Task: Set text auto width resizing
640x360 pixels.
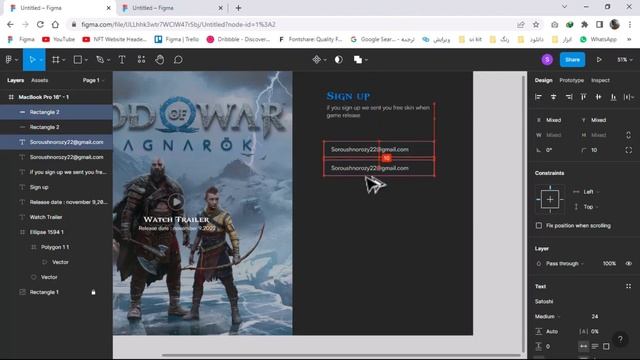Action: point(583,347)
